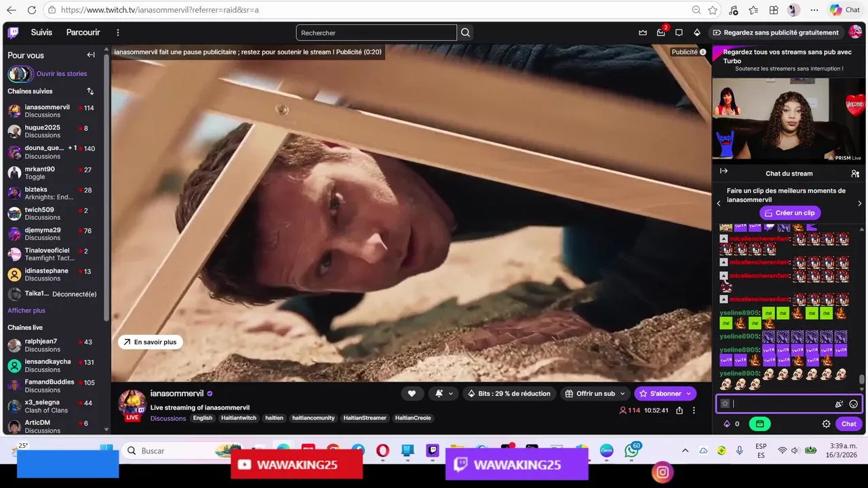Click the chat scrollbar
Screen dimensions: 868x488
pyautogui.click(x=862, y=380)
